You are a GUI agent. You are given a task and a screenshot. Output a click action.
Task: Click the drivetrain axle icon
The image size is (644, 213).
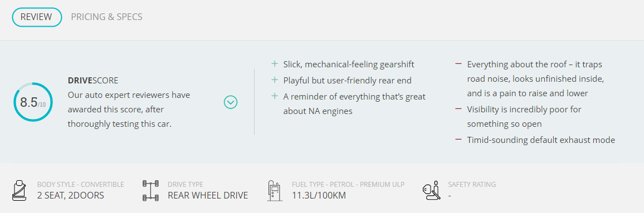[150, 190]
